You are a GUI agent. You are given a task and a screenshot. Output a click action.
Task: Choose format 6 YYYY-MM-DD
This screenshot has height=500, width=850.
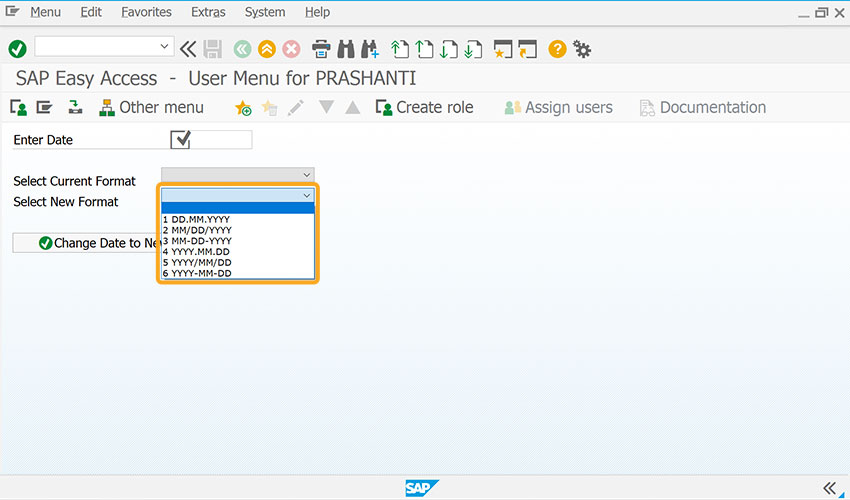click(x=237, y=273)
